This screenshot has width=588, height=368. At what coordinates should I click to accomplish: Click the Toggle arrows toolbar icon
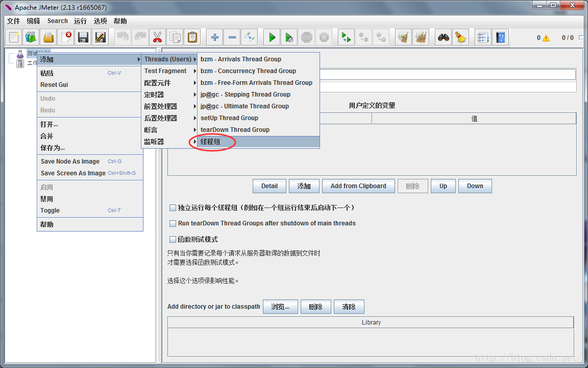249,37
